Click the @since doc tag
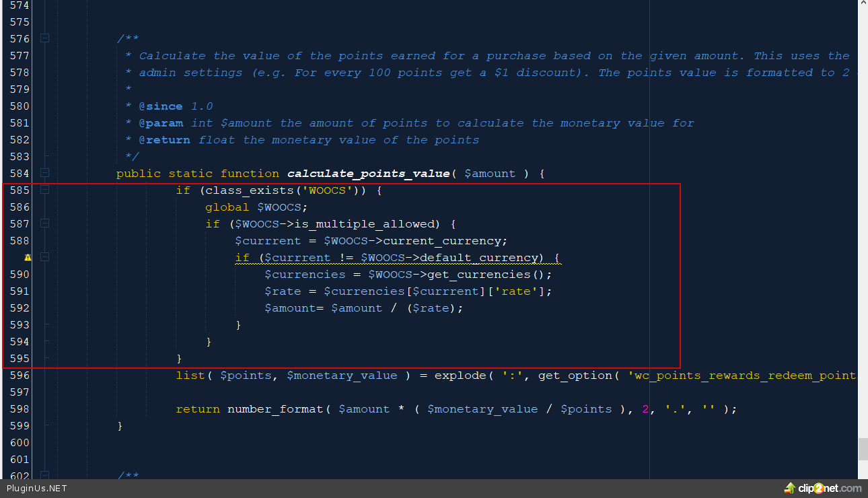Viewport: 868px width, 498px height. click(x=161, y=106)
